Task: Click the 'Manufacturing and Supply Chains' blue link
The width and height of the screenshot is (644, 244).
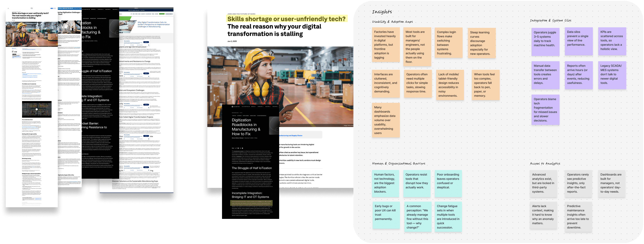Action: pyautogui.click(x=291, y=135)
